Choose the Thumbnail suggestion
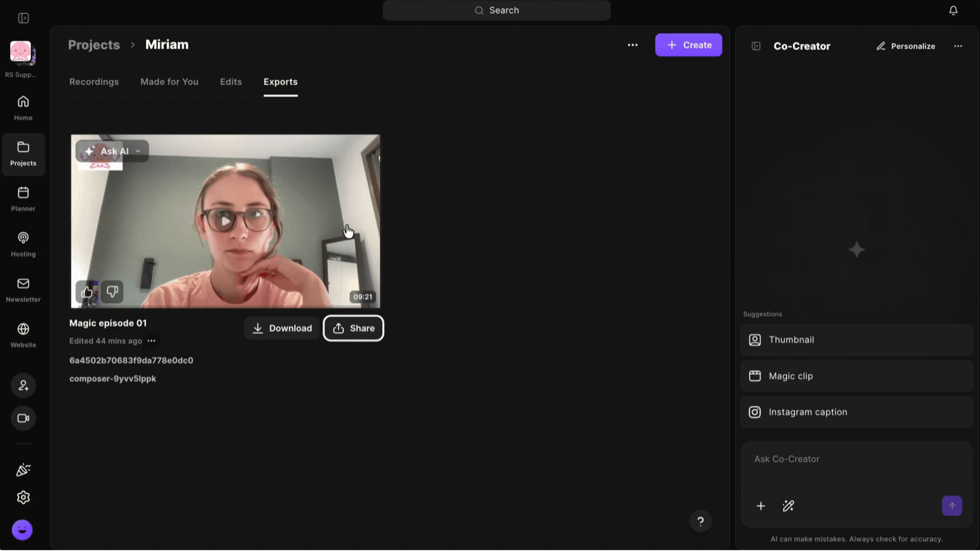Image resolution: width=980 pixels, height=551 pixels. pyautogui.click(x=856, y=340)
